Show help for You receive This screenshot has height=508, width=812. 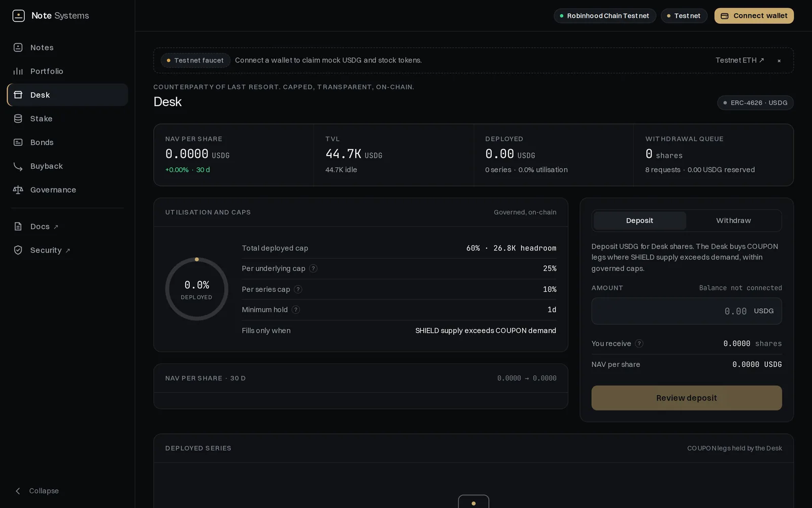[x=639, y=343]
